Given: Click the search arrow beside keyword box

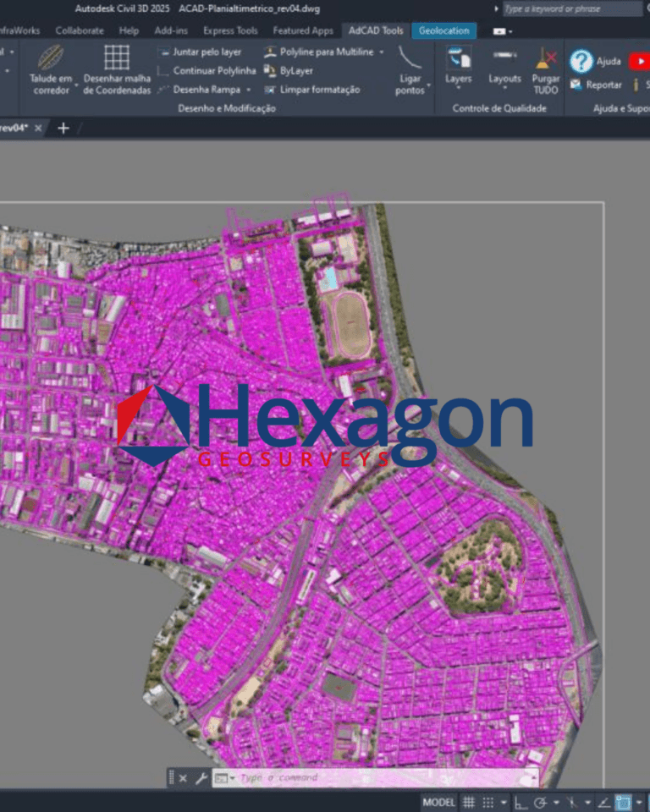Looking at the screenshot, I should (496, 8).
